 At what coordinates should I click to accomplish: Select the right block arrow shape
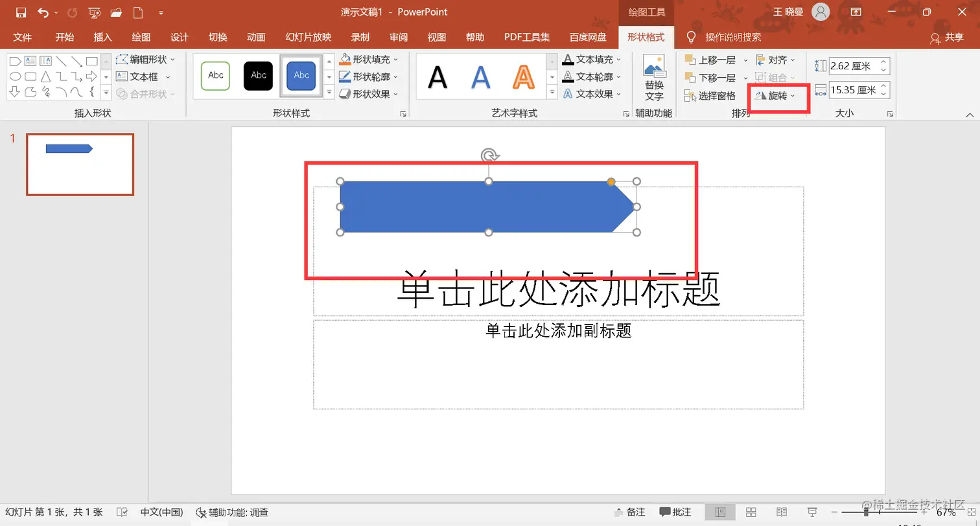pos(91,76)
